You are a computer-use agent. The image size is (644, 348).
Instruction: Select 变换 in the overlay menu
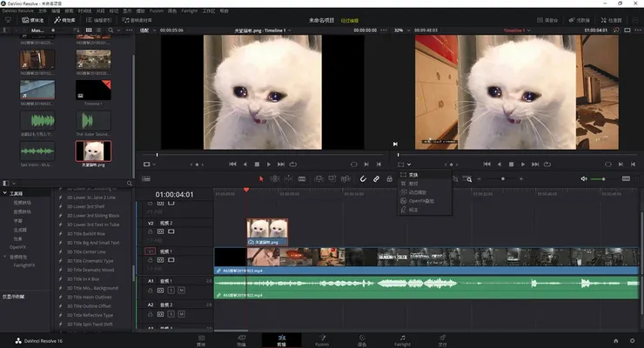click(x=425, y=175)
